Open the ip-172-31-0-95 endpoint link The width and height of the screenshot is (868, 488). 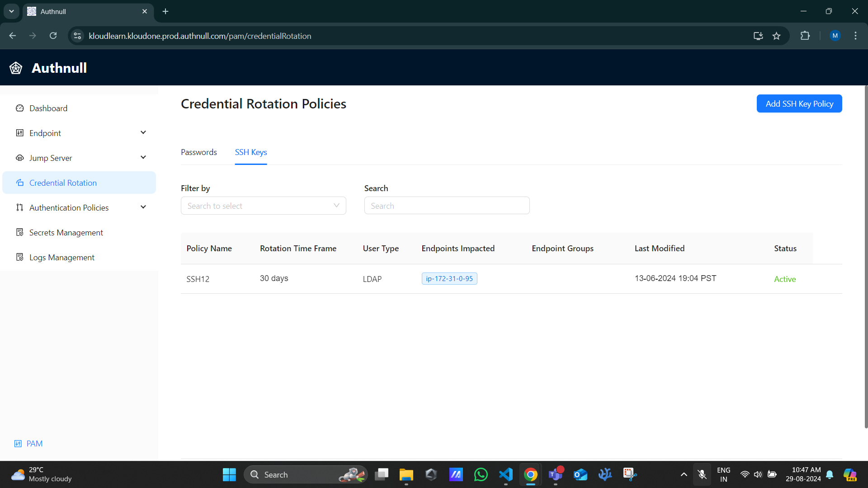tap(449, 279)
